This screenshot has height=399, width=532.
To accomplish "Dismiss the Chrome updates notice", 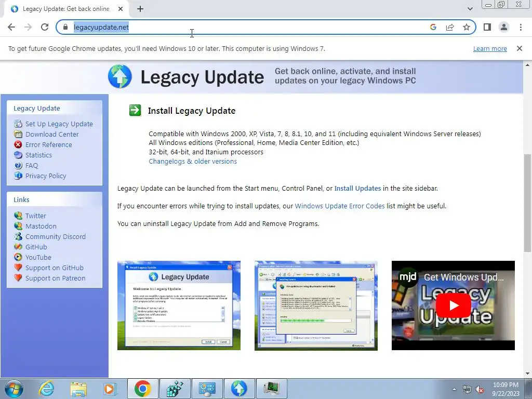I will coord(520,48).
